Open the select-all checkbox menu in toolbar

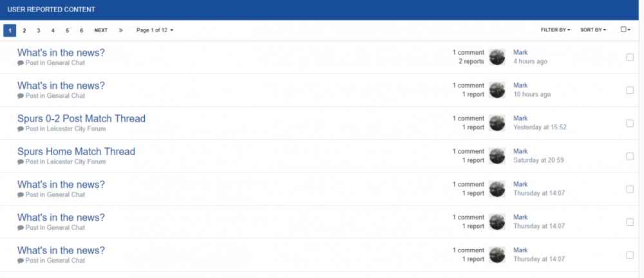(x=625, y=30)
